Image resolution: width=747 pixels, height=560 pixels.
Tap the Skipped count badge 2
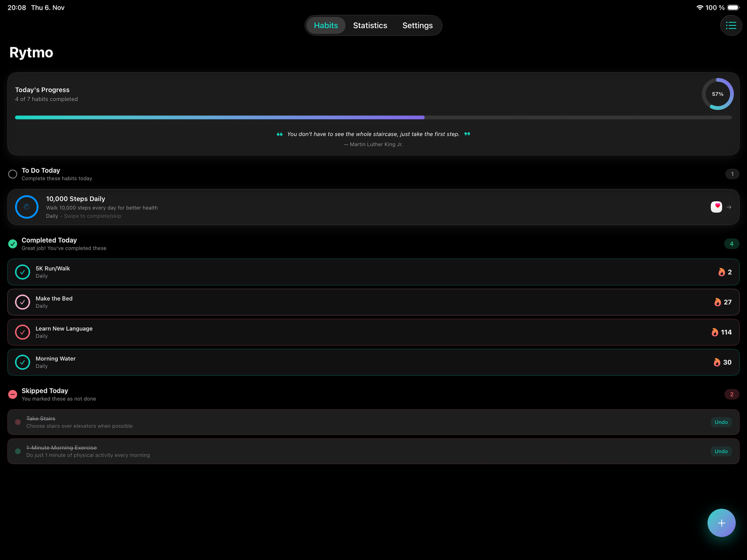coord(732,394)
